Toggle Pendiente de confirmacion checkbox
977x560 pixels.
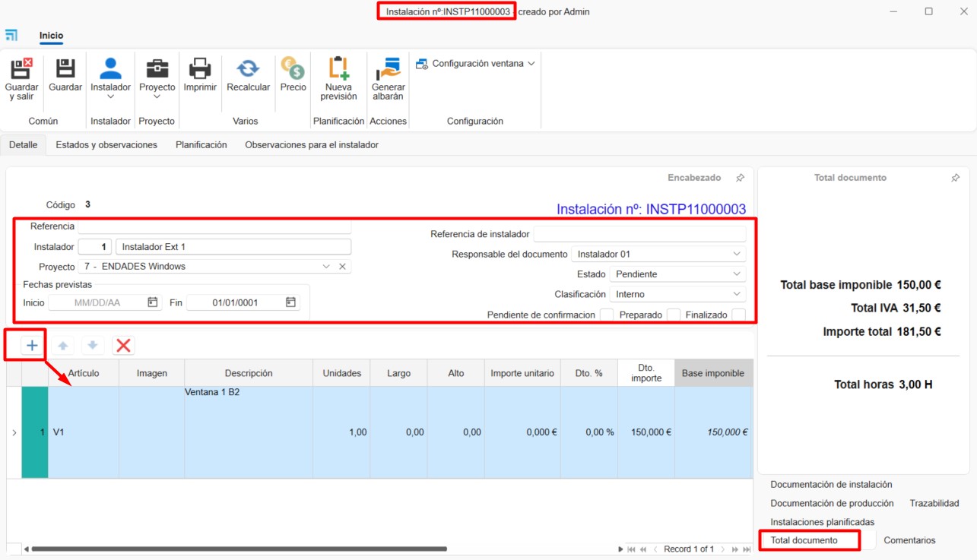(607, 315)
